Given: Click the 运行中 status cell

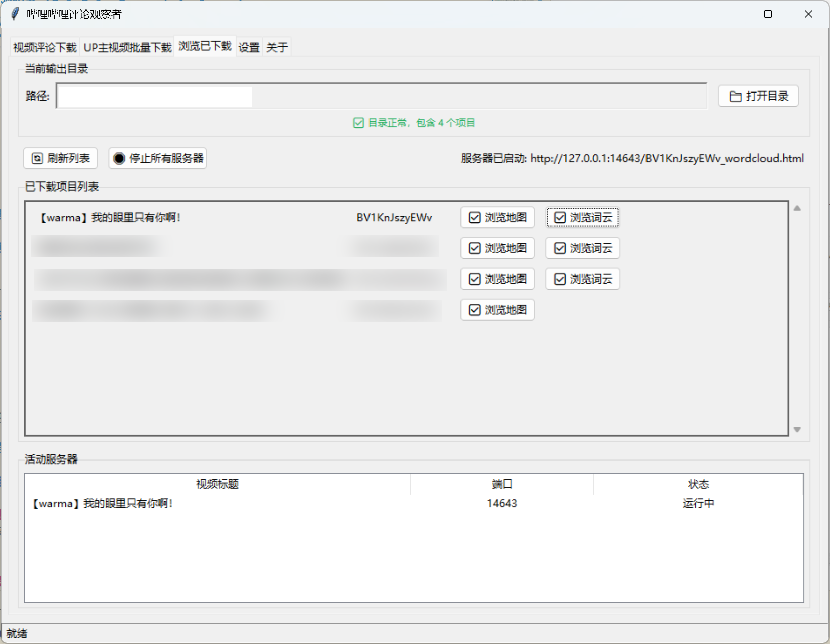Looking at the screenshot, I should pos(698,503).
